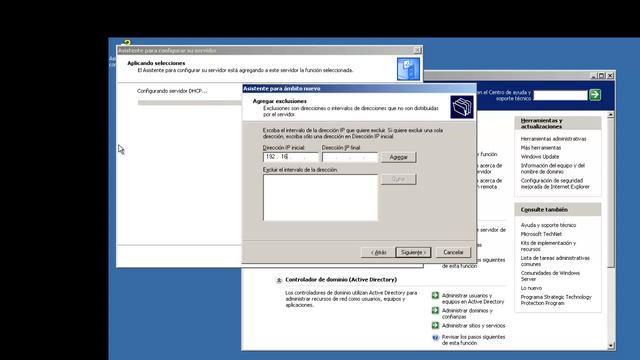Focus the Dirección IP inicial field

pos(291,157)
